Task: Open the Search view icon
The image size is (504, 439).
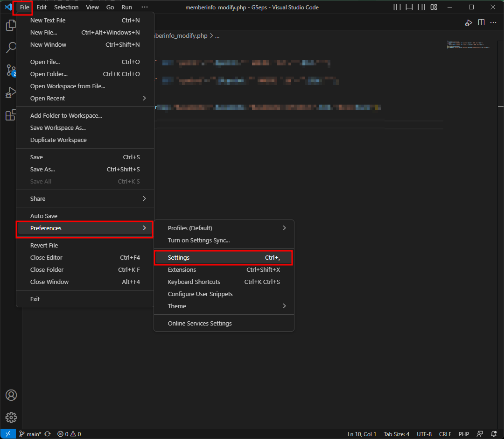Action: point(11,48)
